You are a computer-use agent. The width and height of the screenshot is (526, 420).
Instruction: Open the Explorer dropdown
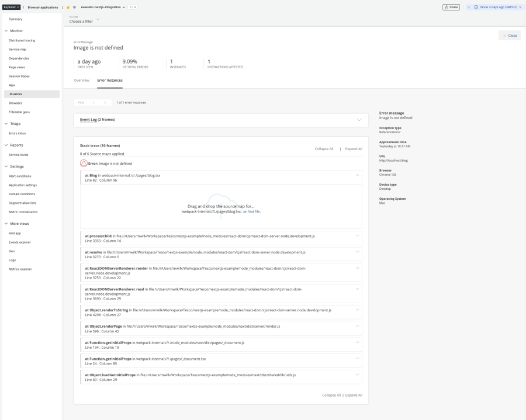coord(12,7)
